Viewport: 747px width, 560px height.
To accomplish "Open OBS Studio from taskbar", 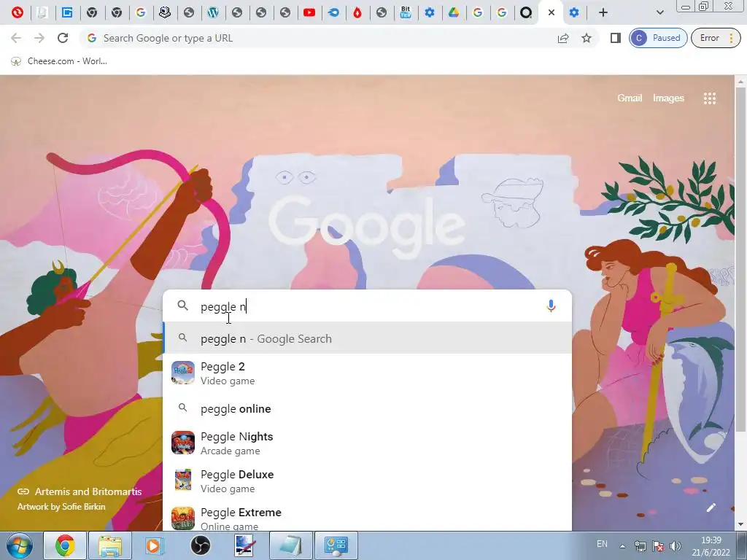I will (x=200, y=545).
